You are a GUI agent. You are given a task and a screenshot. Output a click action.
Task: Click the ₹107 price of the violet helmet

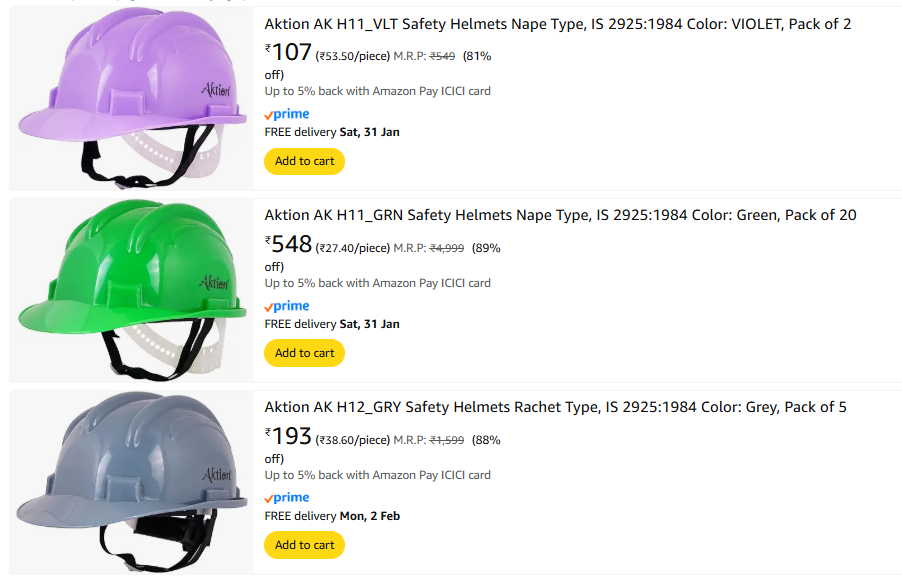(x=290, y=53)
